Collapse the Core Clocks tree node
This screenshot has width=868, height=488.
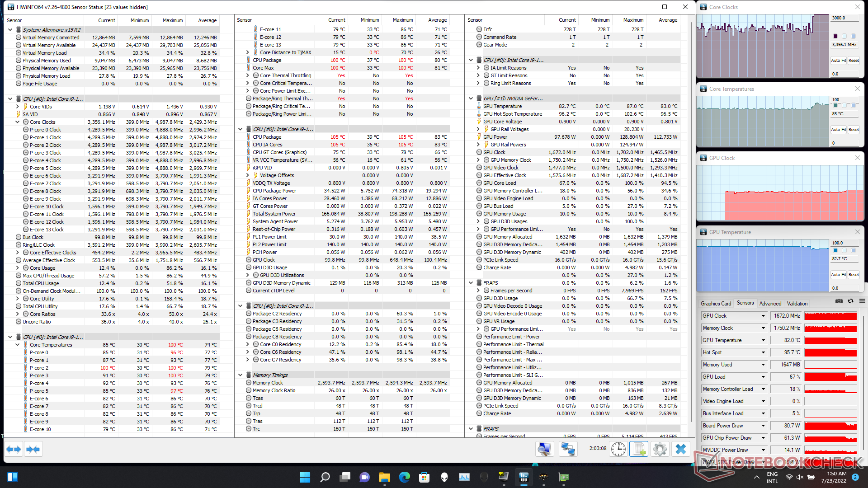[x=18, y=122]
